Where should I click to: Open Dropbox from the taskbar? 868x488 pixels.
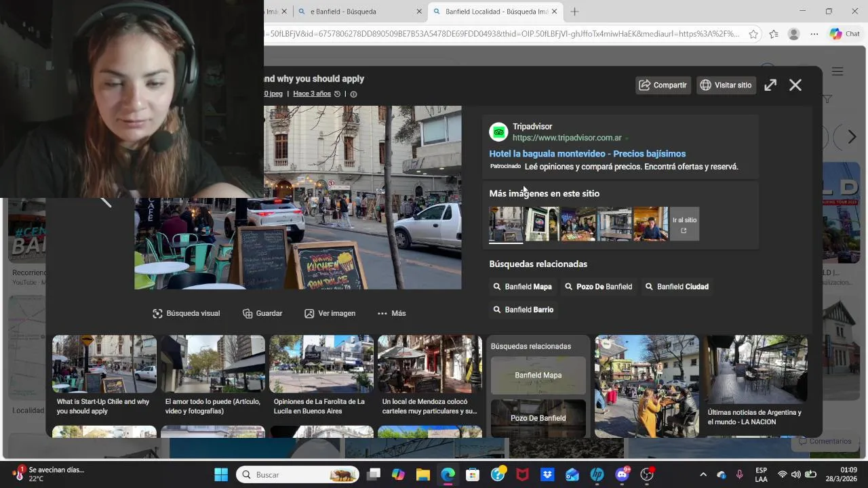coord(547,474)
